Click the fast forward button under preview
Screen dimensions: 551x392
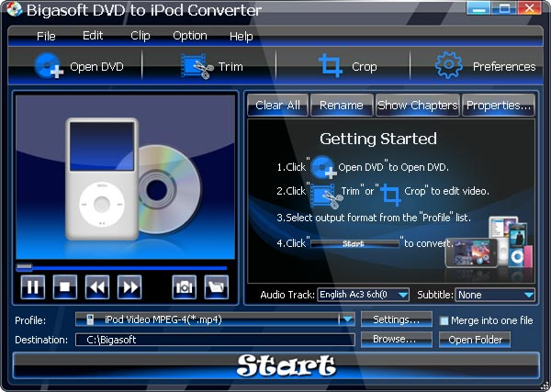pos(129,287)
